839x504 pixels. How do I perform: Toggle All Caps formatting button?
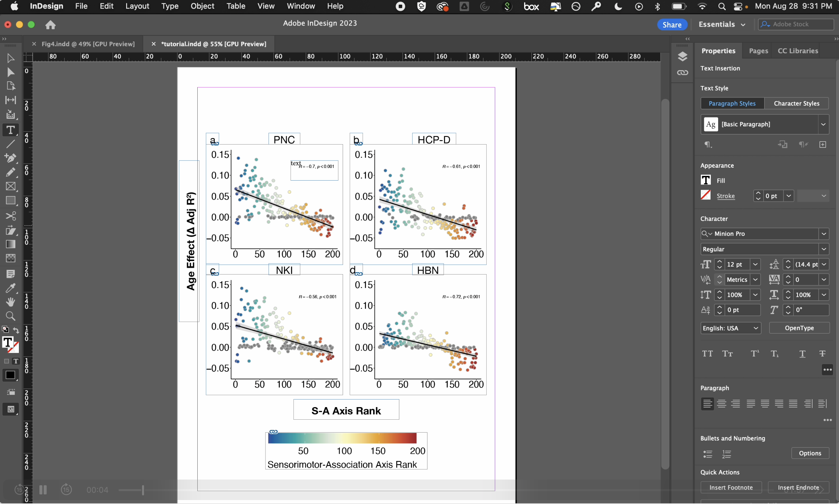pyautogui.click(x=708, y=354)
